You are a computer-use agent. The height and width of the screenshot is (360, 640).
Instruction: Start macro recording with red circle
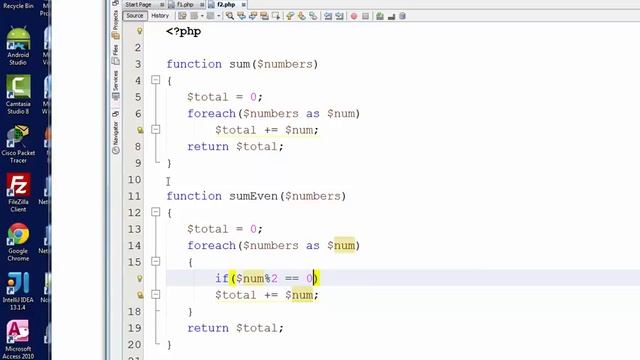tap(354, 16)
